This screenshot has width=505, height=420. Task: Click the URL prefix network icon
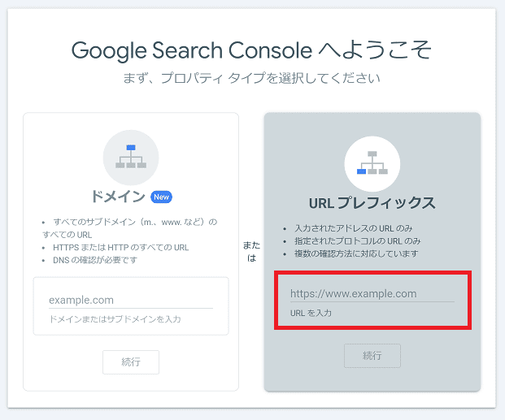372,163
